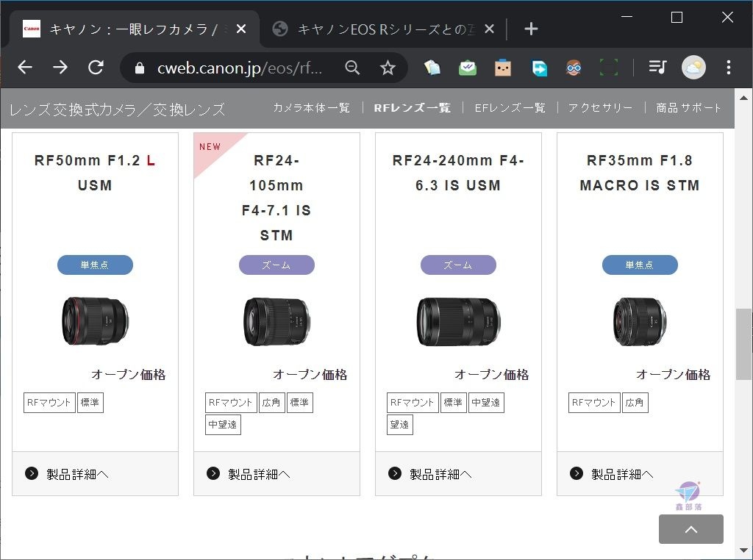Select the Canon 一眼レフカメラ tab
753x560 pixels.
[x=135, y=29]
